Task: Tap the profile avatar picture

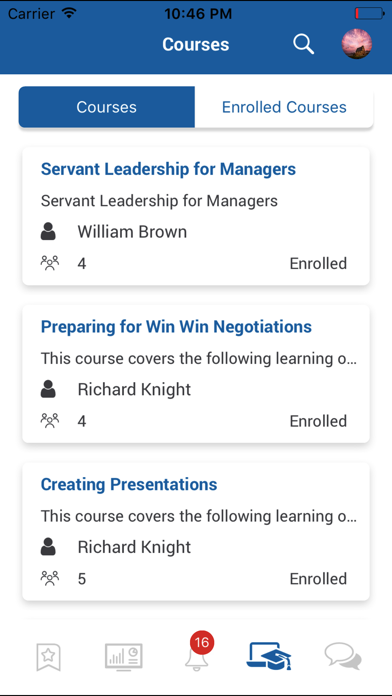Action: click(x=356, y=44)
